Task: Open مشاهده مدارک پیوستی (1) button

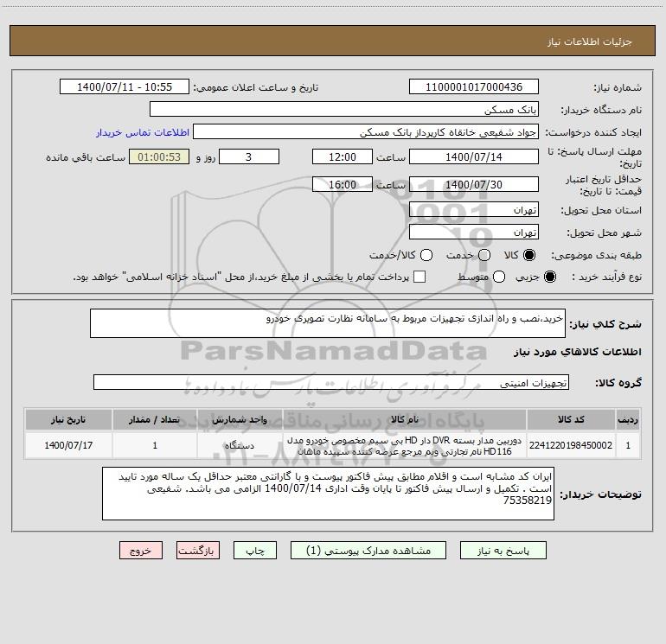Action: pyautogui.click(x=368, y=550)
